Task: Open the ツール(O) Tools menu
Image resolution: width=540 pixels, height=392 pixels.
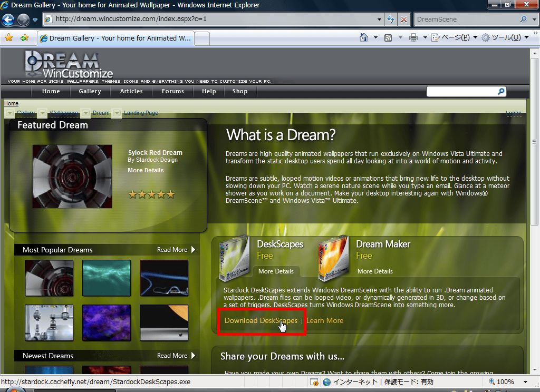Action: tap(505, 37)
